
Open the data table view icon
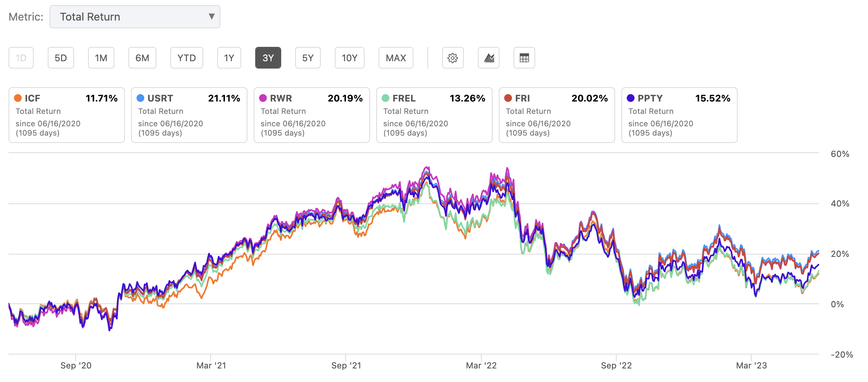tap(524, 57)
